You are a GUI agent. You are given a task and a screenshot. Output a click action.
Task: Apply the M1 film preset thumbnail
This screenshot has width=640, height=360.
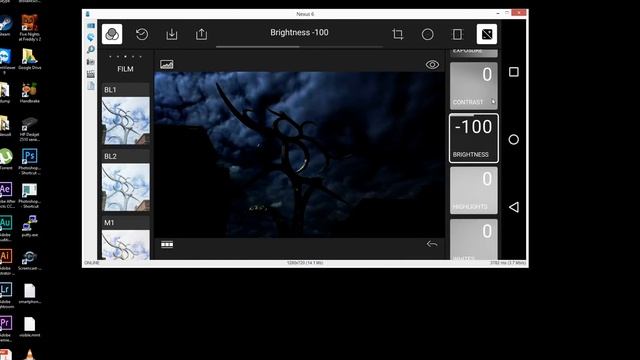[126, 245]
